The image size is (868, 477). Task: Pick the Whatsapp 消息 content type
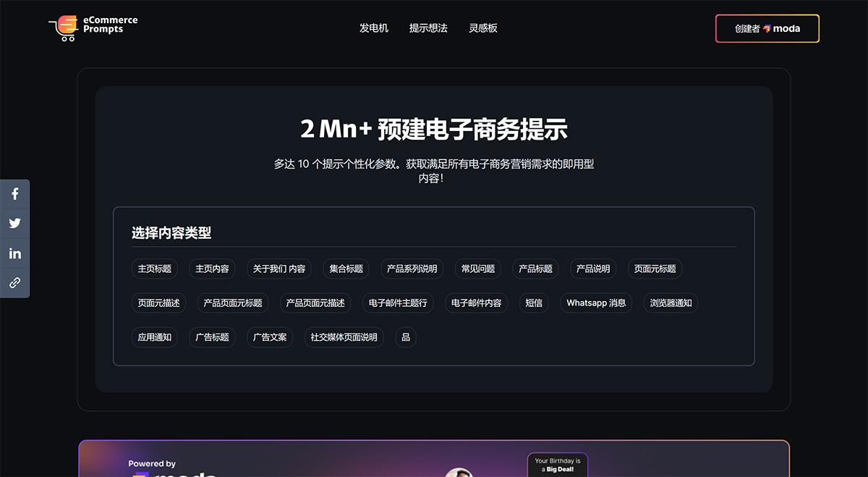click(595, 303)
